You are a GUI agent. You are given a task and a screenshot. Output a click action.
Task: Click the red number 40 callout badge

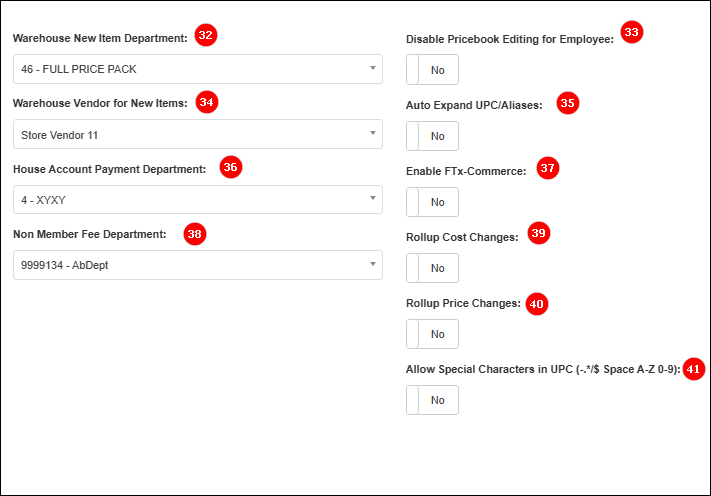pos(537,303)
